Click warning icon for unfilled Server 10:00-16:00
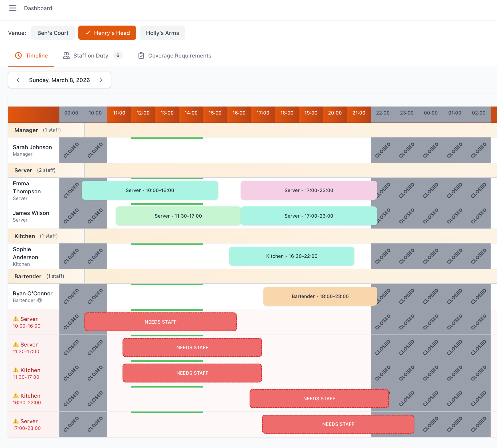 (16, 319)
